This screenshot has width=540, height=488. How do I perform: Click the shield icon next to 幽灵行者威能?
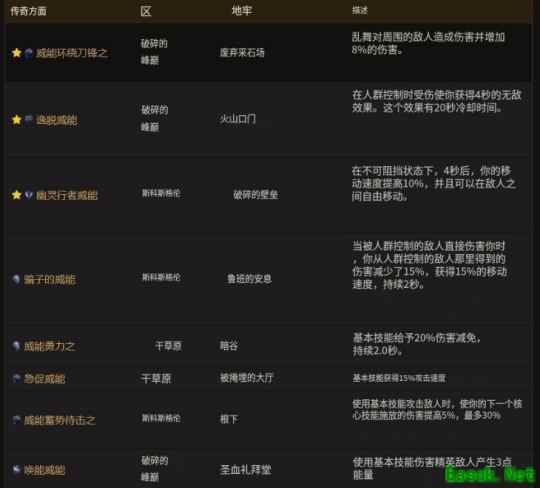pyautogui.click(x=29, y=195)
